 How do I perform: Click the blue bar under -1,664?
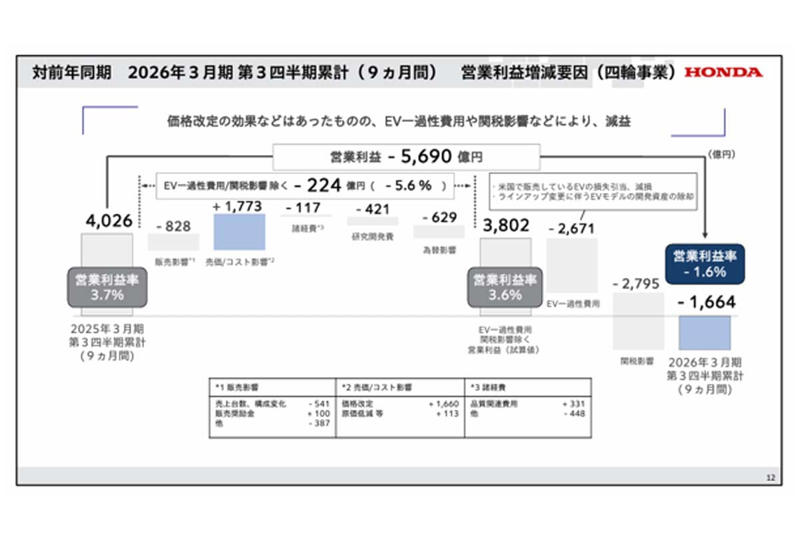[x=705, y=333]
